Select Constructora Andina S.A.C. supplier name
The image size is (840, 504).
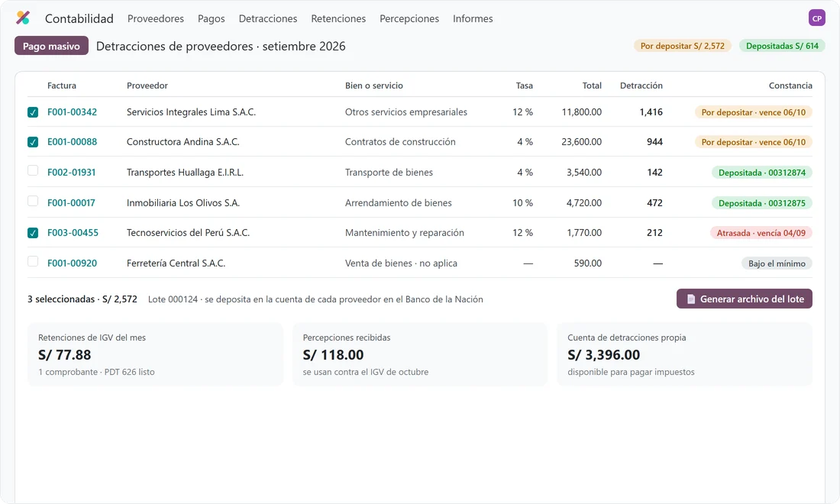183,142
